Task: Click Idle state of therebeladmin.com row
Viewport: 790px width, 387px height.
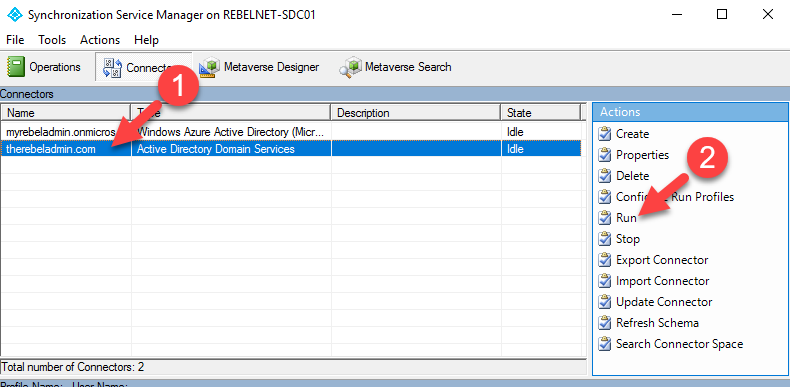Action: pyautogui.click(x=515, y=149)
